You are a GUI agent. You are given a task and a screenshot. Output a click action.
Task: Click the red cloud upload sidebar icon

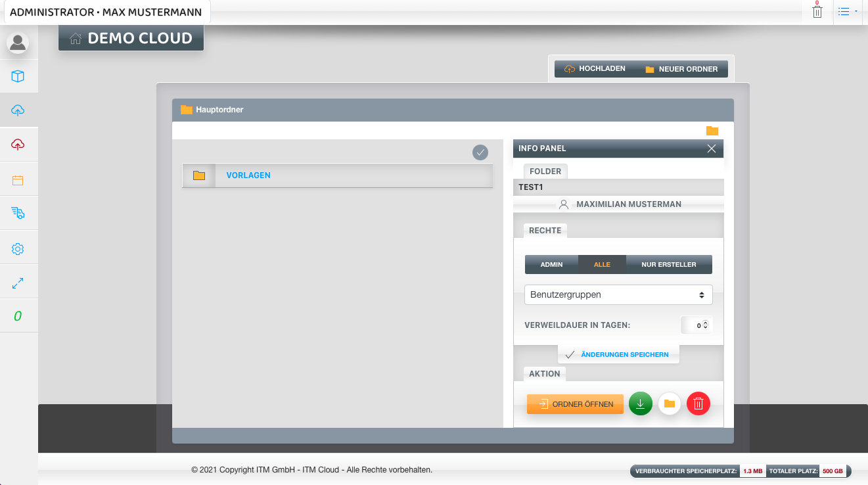pos(18,145)
